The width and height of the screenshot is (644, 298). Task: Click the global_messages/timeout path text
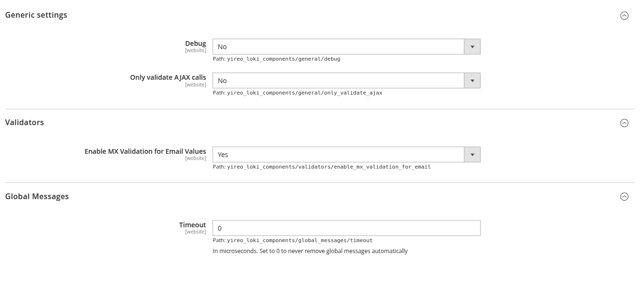(x=292, y=241)
